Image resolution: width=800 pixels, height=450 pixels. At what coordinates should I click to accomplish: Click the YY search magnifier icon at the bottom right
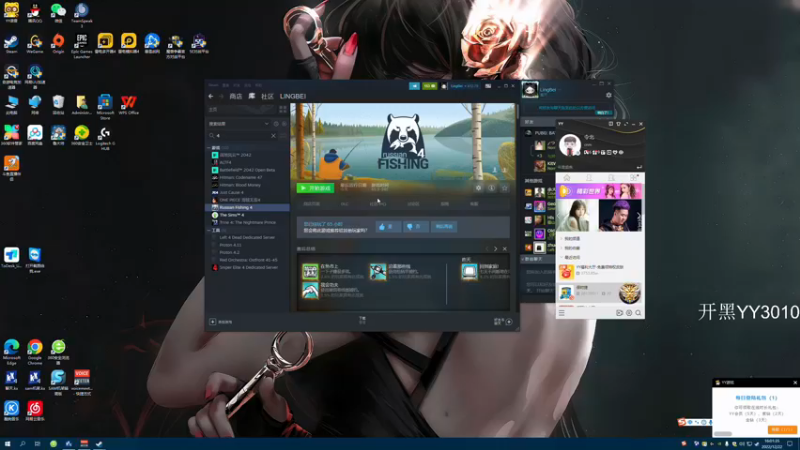638,313
